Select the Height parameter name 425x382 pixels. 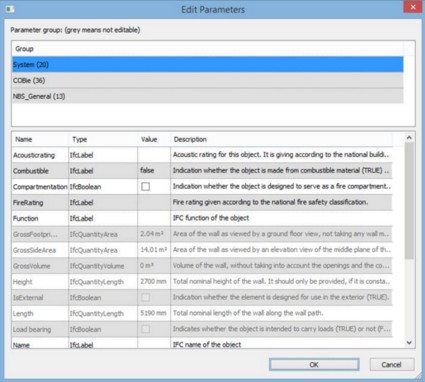(x=23, y=282)
